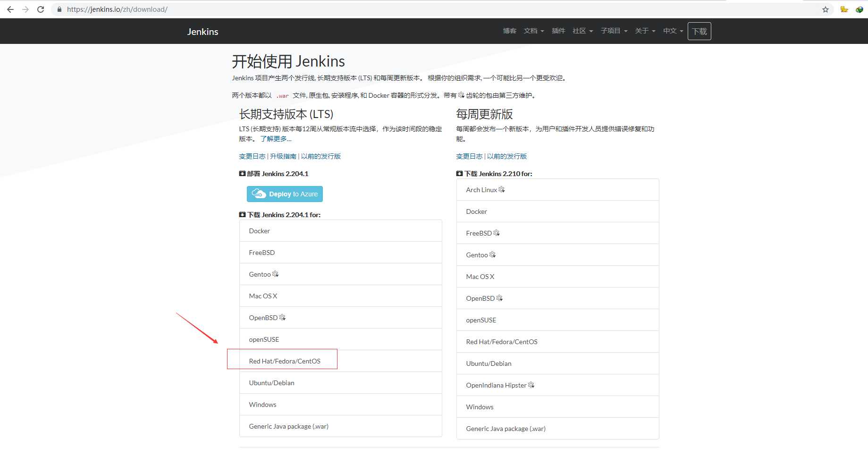Viewport: 868px width, 456px height.
Task: Select Mac OS X in the weekly list
Action: 558,277
